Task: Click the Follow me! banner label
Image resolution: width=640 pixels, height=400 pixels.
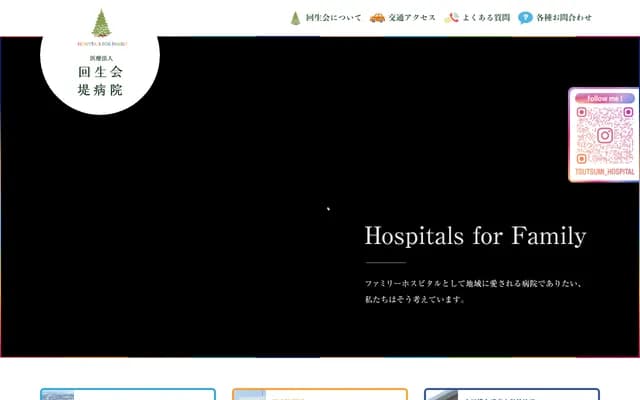Action: [x=604, y=98]
